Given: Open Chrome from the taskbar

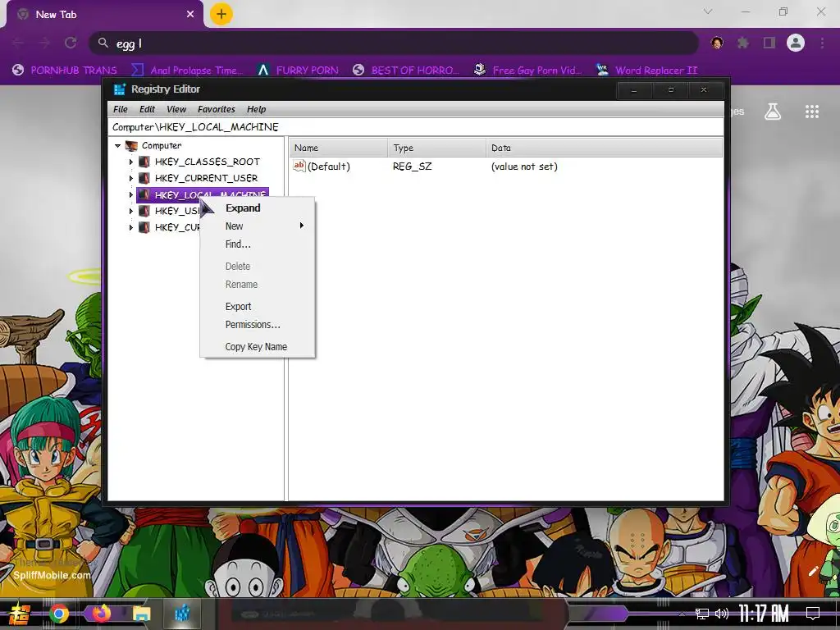Looking at the screenshot, I should tap(59, 614).
